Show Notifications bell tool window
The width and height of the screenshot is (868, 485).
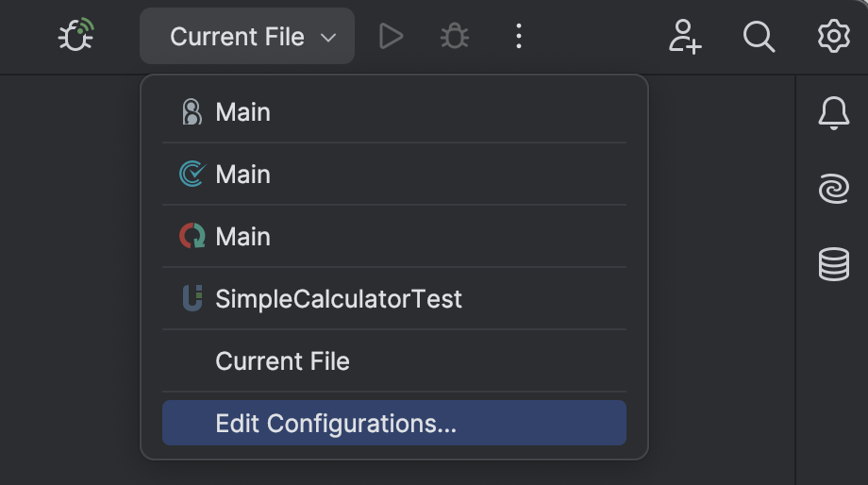(834, 113)
